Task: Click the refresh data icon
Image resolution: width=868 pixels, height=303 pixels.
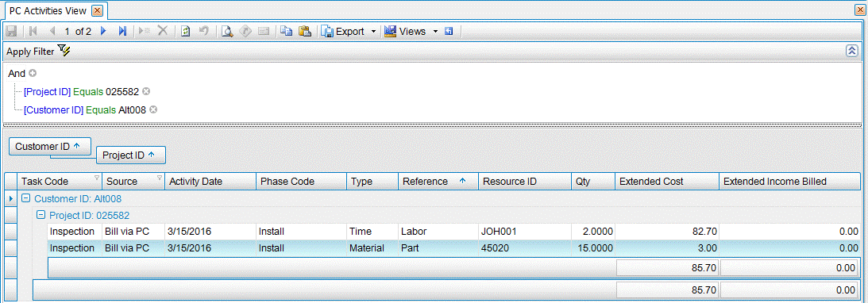Action: click(x=186, y=32)
